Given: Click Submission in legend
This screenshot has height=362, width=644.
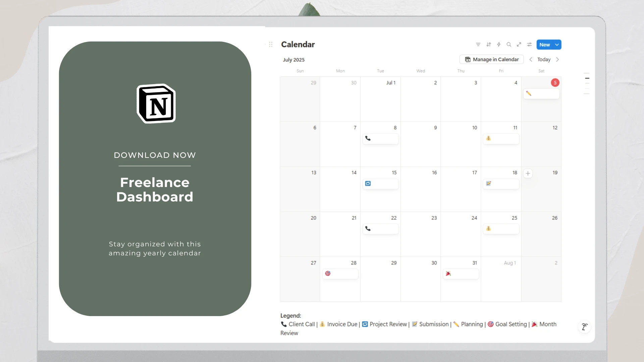Looking at the screenshot, I should tap(434, 324).
